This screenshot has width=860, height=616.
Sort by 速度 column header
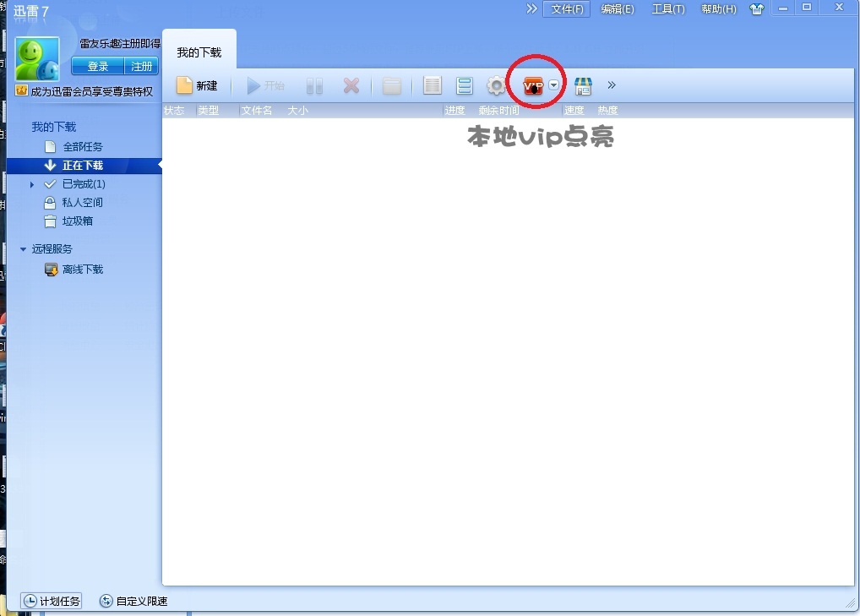(574, 111)
